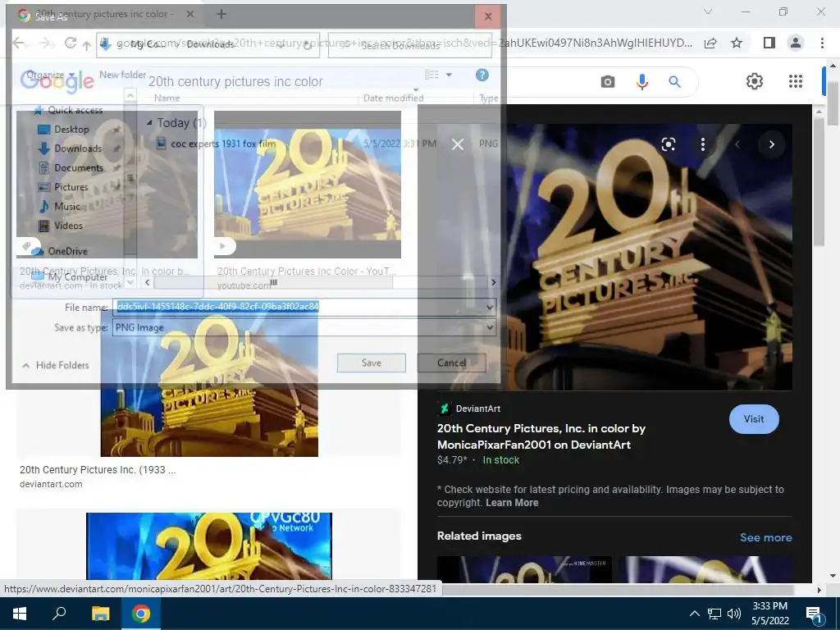Close the image preview panel with X
Screen dimensions: 840x630
[x=458, y=144]
